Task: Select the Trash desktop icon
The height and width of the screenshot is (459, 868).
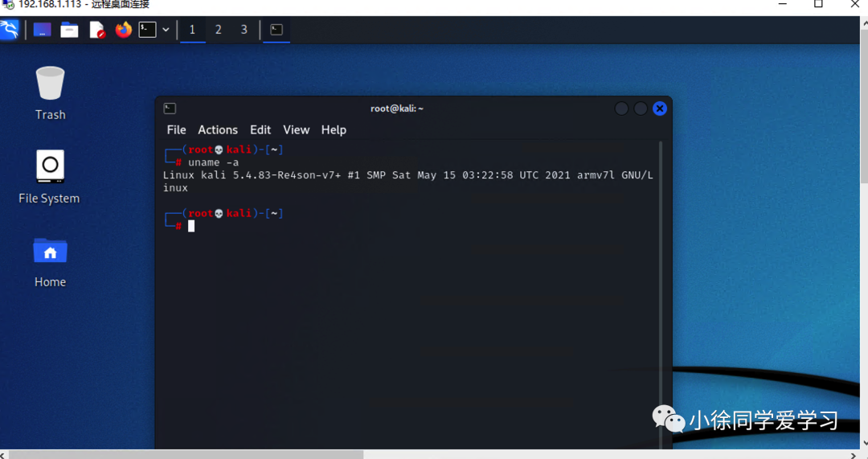Action: [x=51, y=93]
